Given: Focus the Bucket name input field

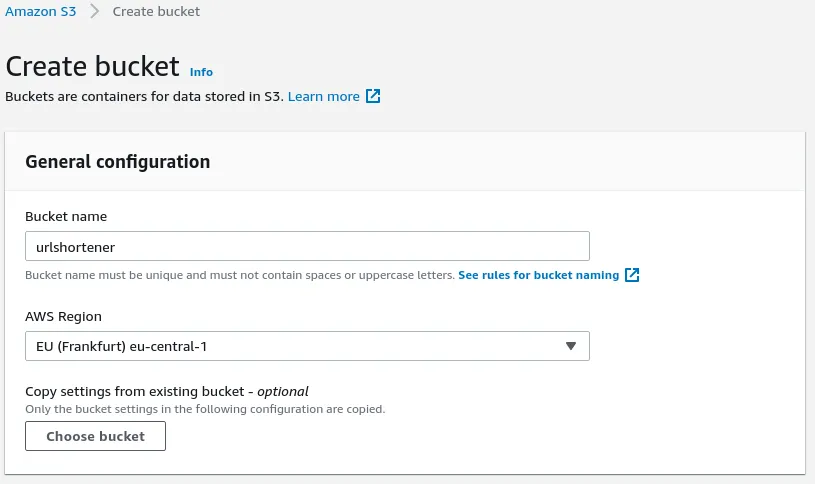Looking at the screenshot, I should point(307,246).
